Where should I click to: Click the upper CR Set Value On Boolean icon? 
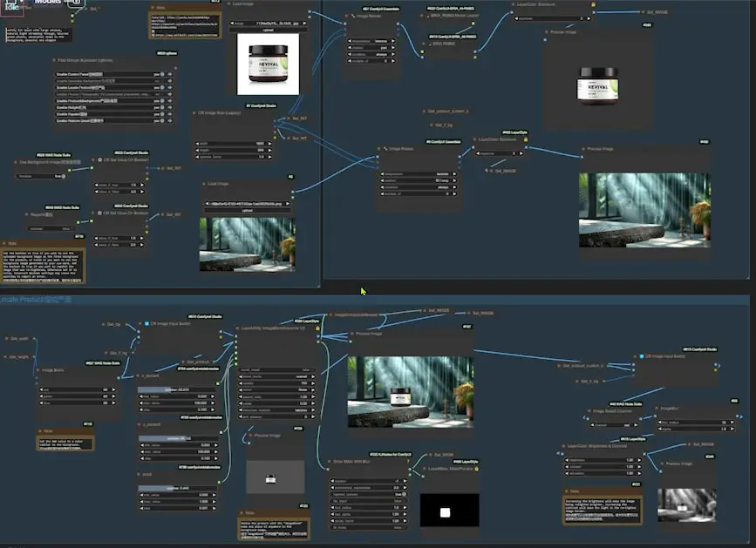click(99, 159)
